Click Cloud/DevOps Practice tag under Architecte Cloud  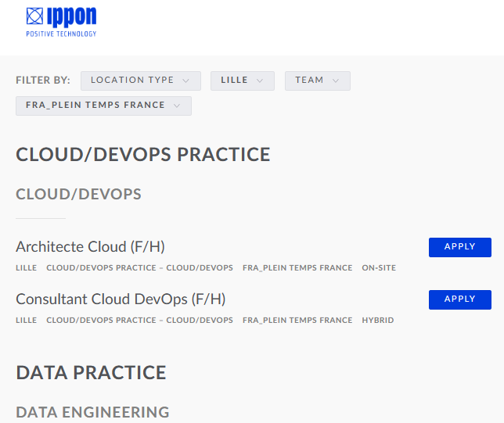(139, 268)
